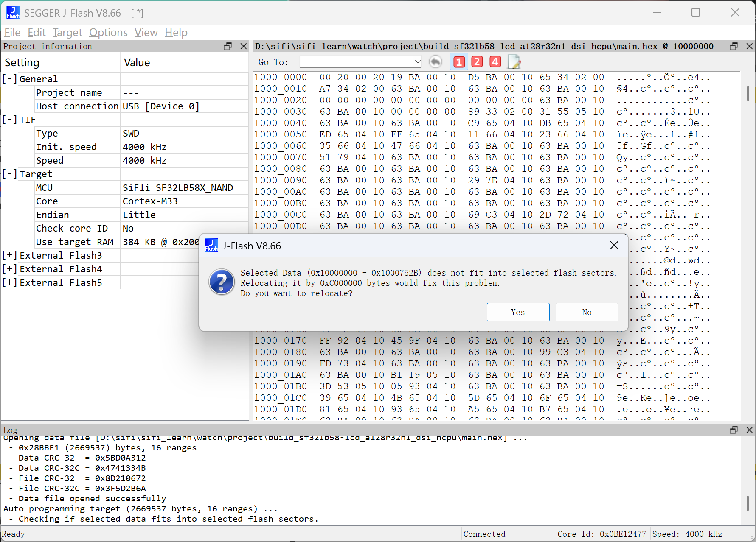This screenshot has width=756, height=542.
Task: Click the edit data notepad icon
Action: [x=514, y=62]
